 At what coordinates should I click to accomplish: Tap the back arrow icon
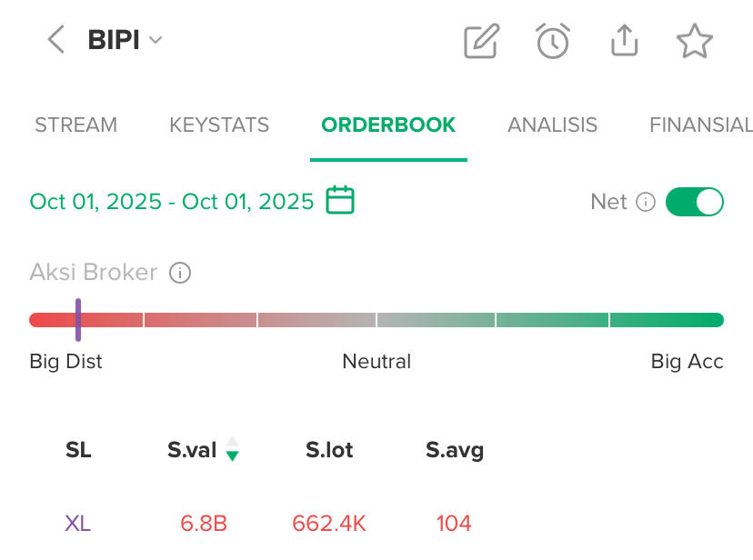coord(56,40)
